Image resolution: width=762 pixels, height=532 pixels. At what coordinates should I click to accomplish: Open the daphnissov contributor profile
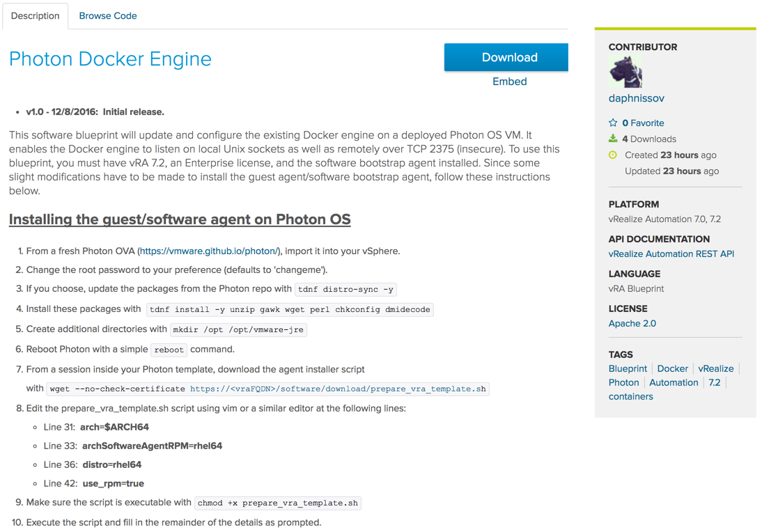636,98
